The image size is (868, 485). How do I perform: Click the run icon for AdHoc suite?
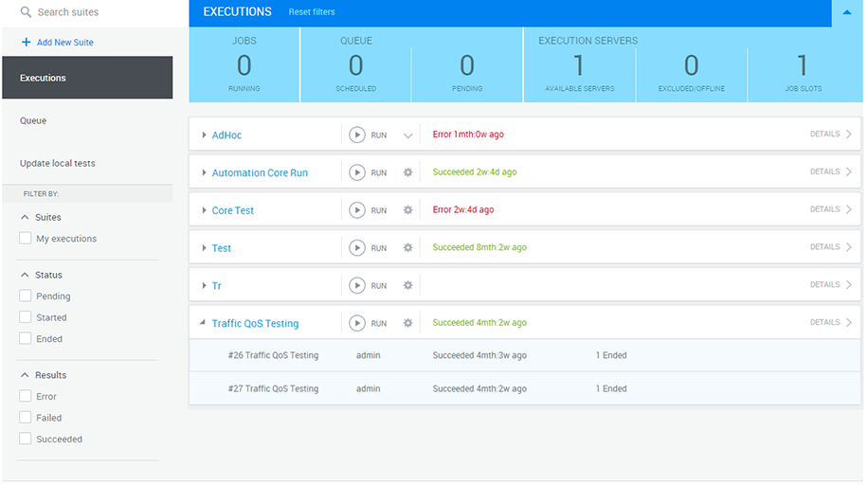tap(357, 135)
